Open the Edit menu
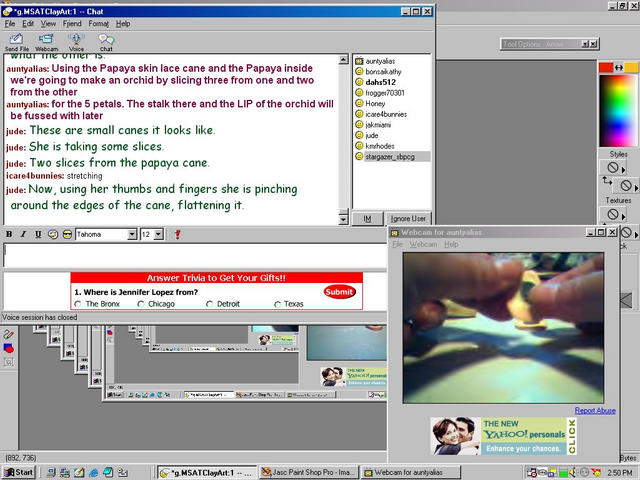The width and height of the screenshot is (640, 480). coord(28,24)
